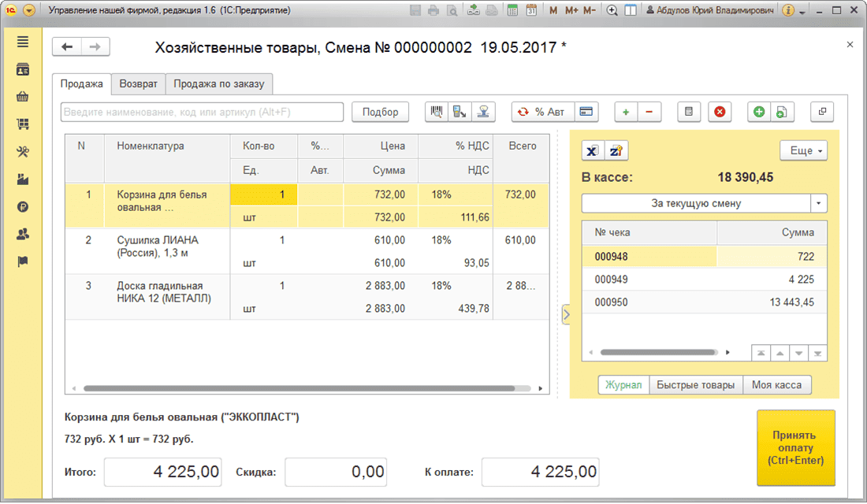Image resolution: width=867 pixels, height=504 pixels.
Task: Click the scales weighing icon
Action: tap(483, 112)
